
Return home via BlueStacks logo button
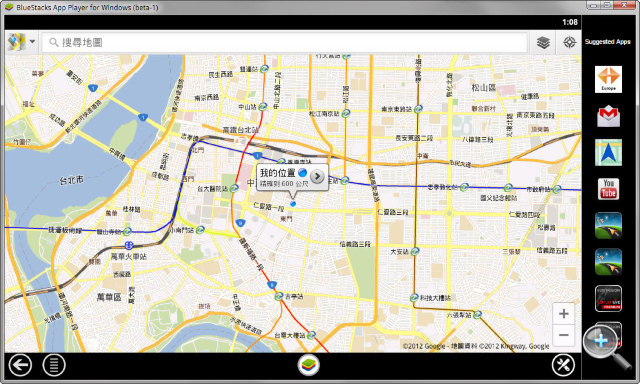pos(309,364)
